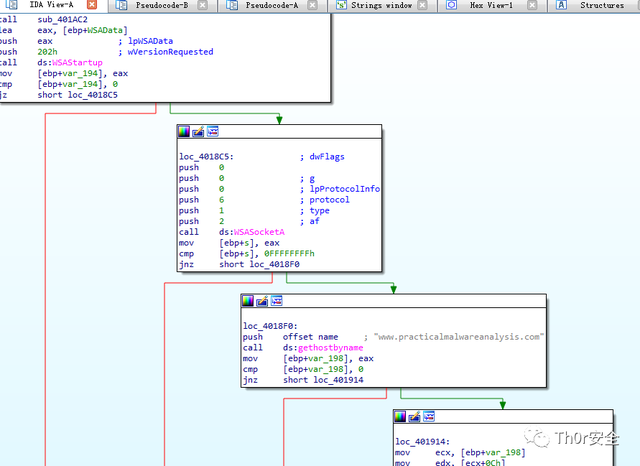Open the Structures tab

point(602,5)
